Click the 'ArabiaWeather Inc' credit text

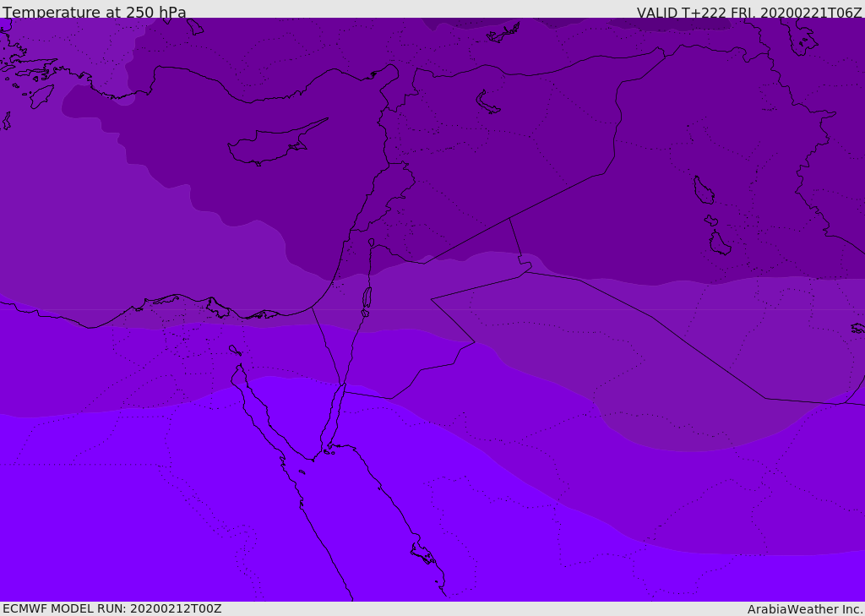[804, 609]
